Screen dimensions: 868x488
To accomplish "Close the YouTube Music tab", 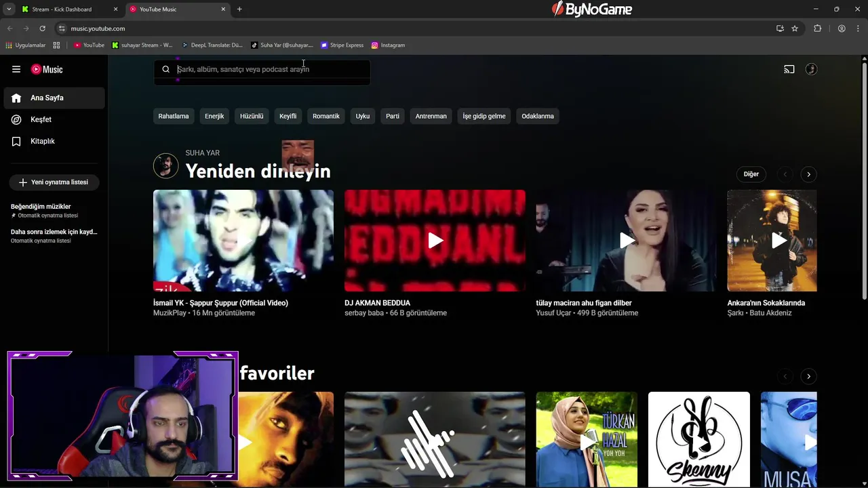I will 223,9.
